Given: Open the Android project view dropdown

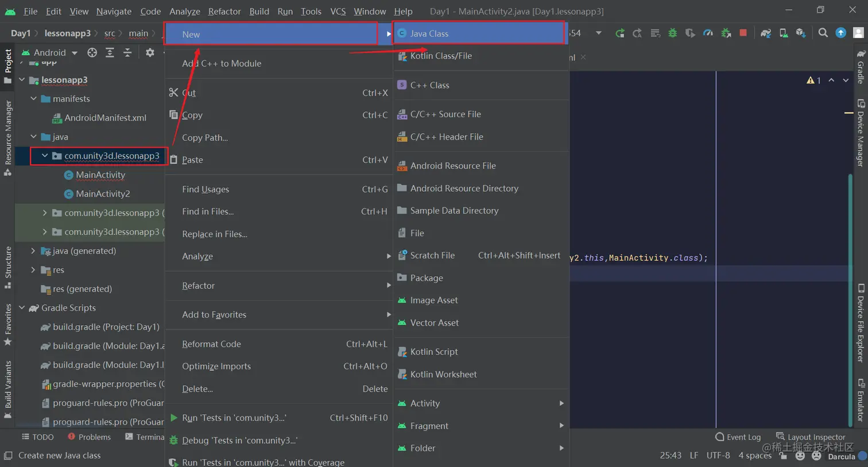Looking at the screenshot, I should click(49, 52).
